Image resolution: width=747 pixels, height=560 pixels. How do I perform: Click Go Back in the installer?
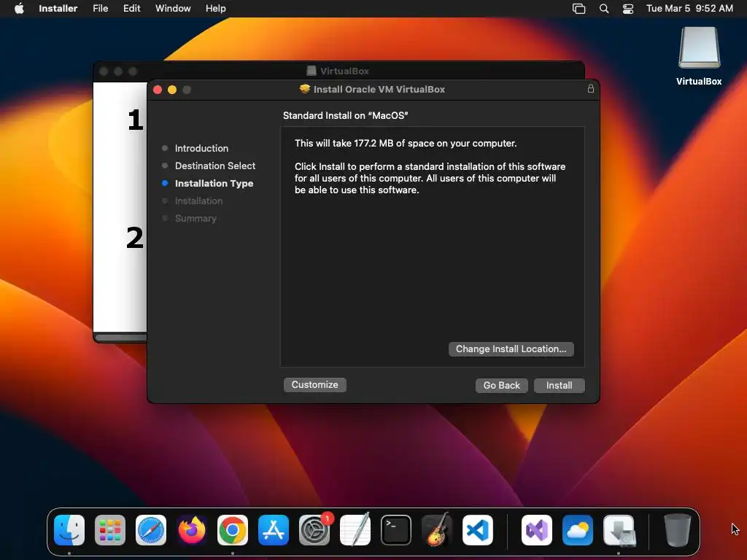coord(502,385)
